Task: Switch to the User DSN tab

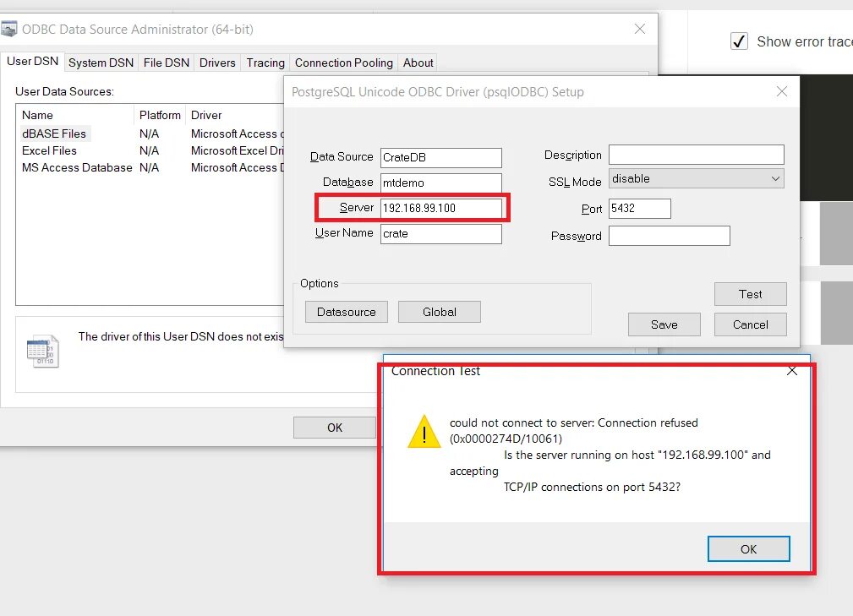Action: click(32, 62)
